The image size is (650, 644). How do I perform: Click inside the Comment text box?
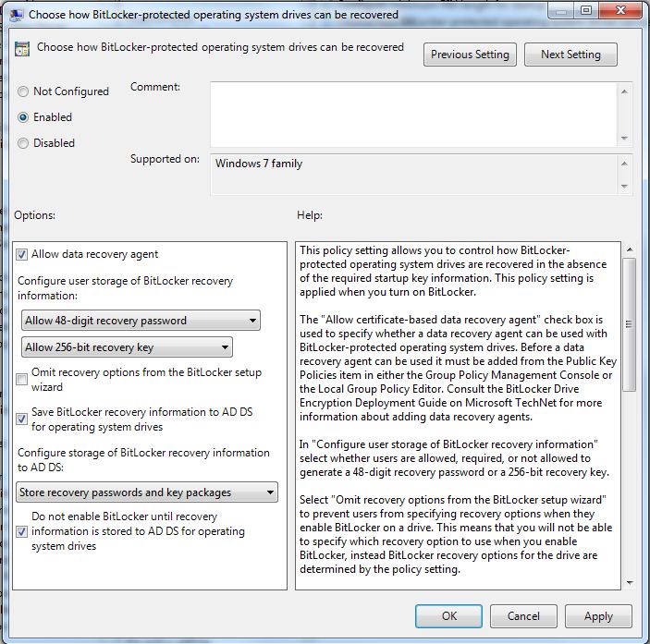pyautogui.click(x=413, y=115)
